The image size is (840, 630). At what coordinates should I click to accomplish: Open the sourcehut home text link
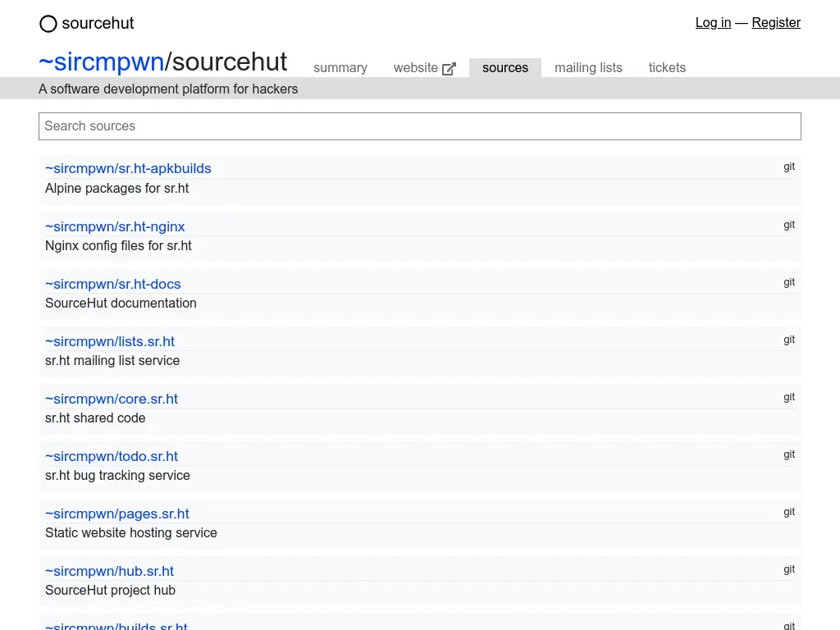click(98, 23)
